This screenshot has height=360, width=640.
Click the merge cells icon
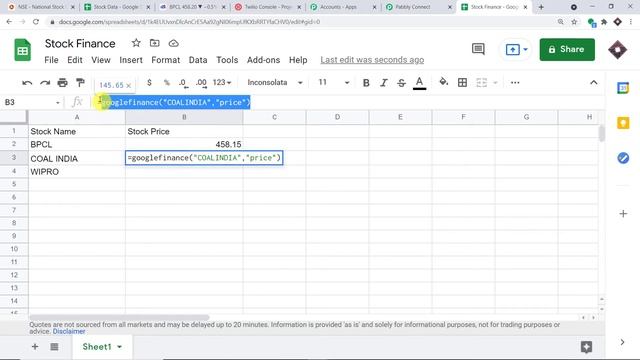[x=482, y=82]
